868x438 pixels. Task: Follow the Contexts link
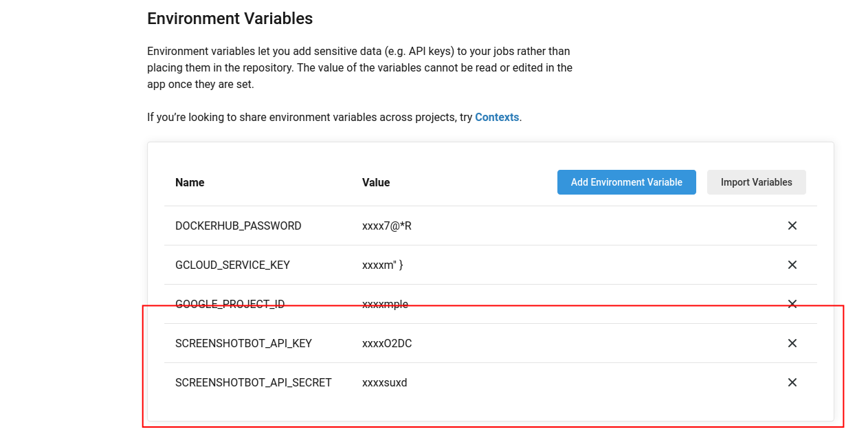click(x=497, y=117)
